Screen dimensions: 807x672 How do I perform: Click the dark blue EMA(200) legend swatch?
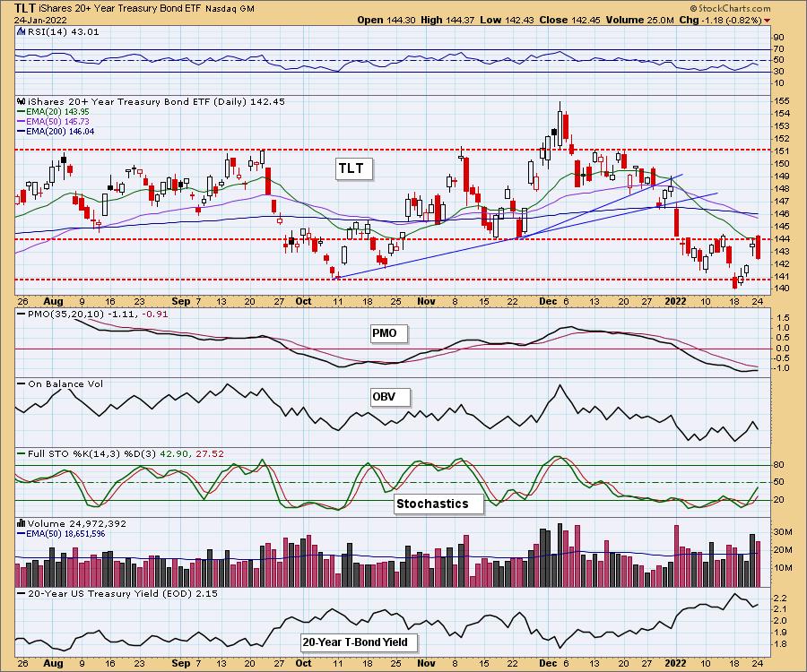click(x=22, y=132)
